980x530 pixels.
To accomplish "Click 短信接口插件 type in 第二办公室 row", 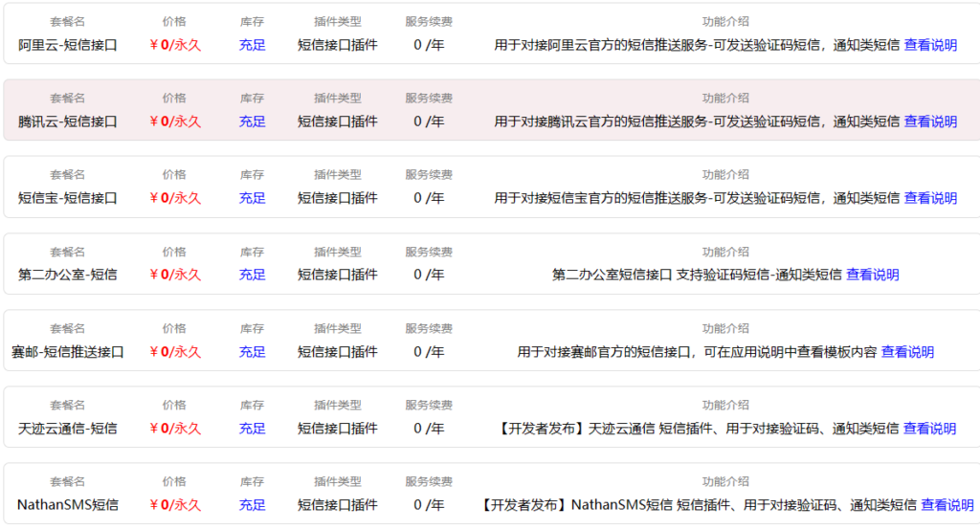I will [338, 275].
